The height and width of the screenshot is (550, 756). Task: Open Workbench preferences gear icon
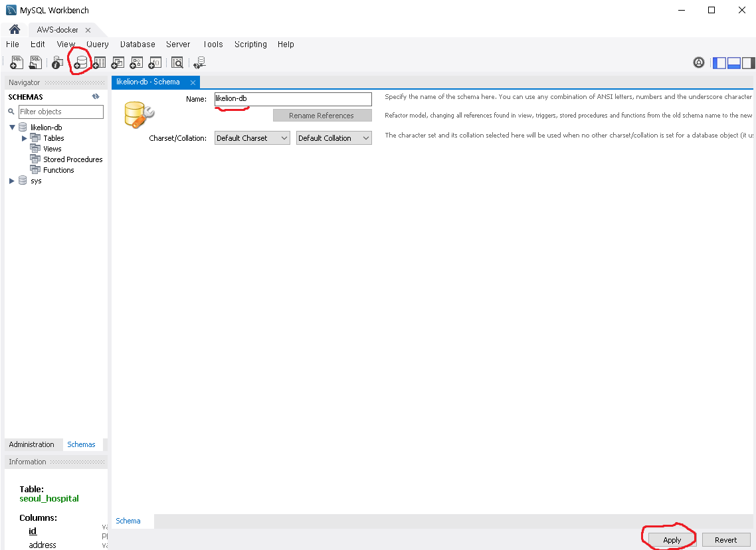(699, 62)
